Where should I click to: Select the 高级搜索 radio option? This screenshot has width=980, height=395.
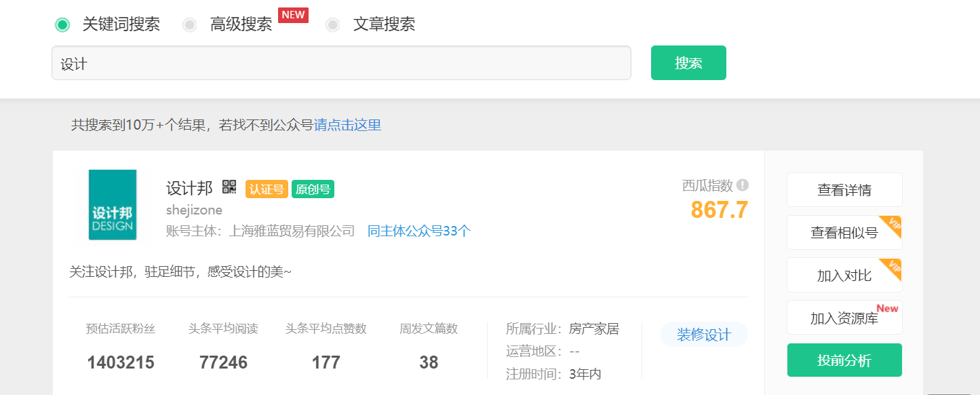(190, 24)
